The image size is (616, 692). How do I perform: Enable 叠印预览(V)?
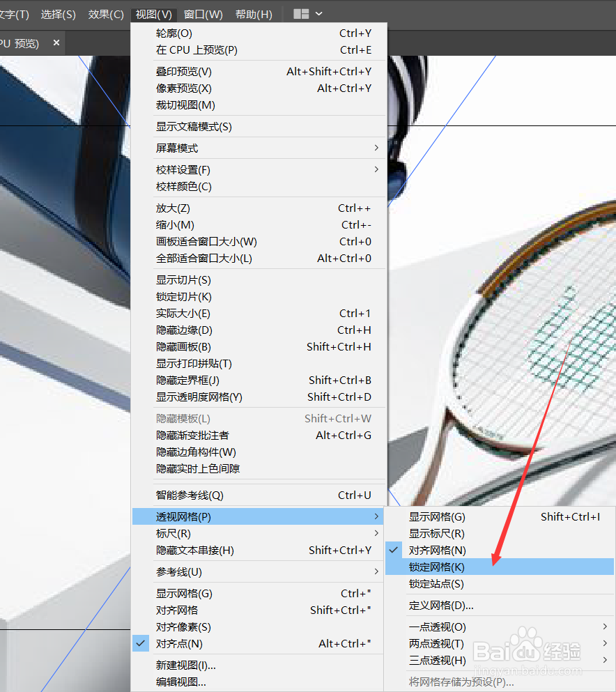(259, 72)
